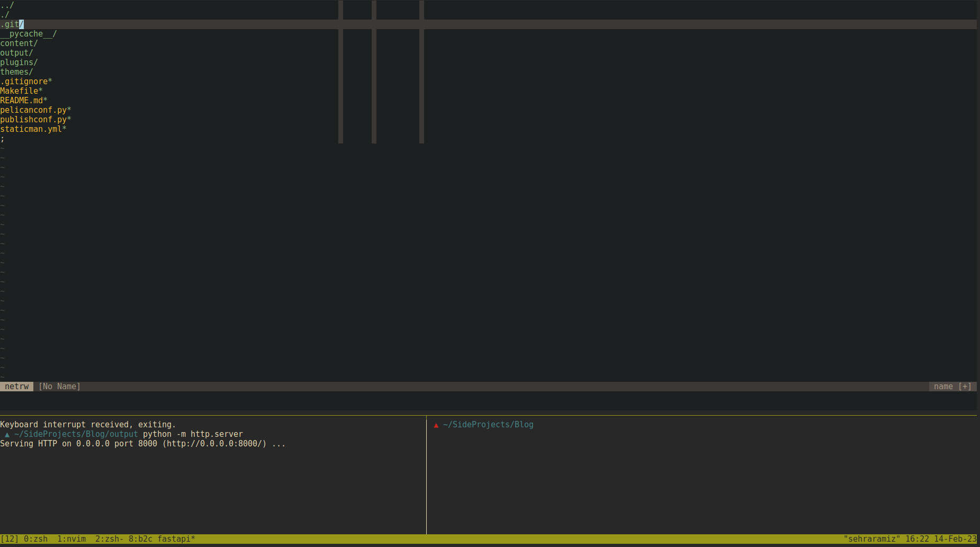Open README.md in netrw
The height and width of the screenshot is (547, 980).
23,101
